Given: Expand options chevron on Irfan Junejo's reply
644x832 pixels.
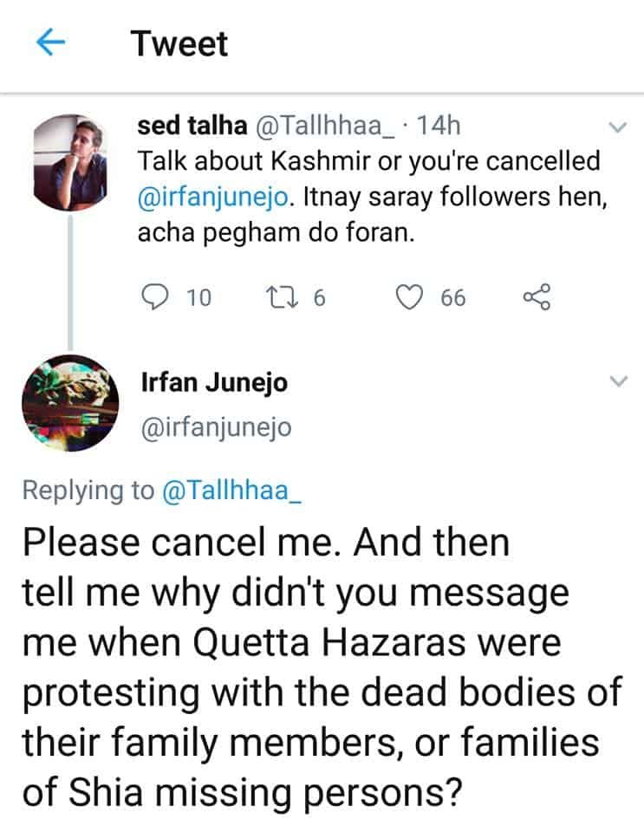Looking at the screenshot, I should pos(618,381).
